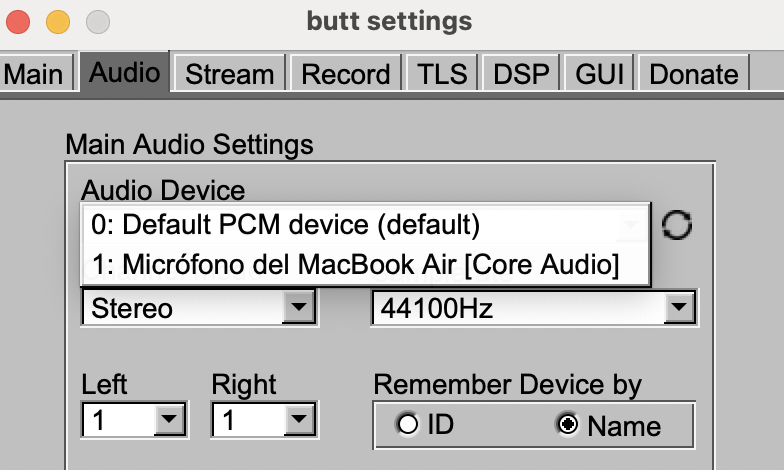Switch to the Main tab
Screen dimensions: 784x470
click(x=34, y=74)
